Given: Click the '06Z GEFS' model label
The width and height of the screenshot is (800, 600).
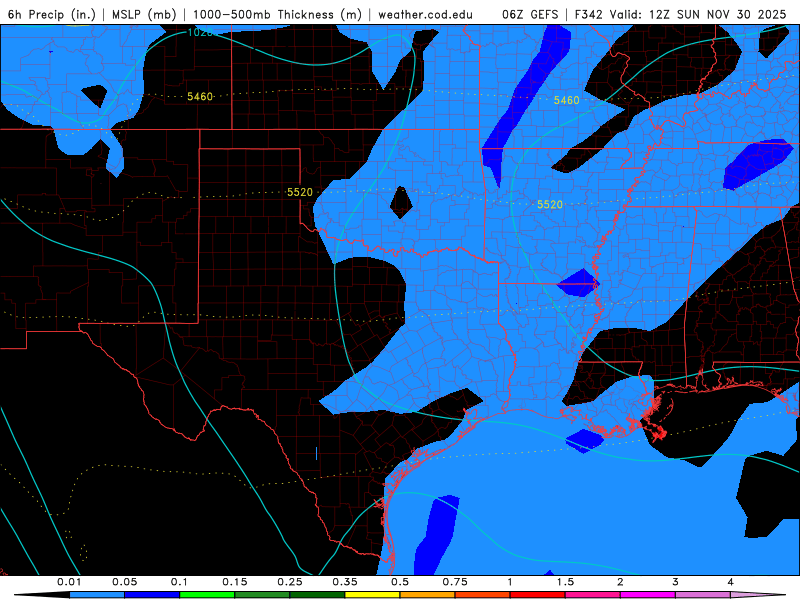Looking at the screenshot, I should [x=531, y=14].
